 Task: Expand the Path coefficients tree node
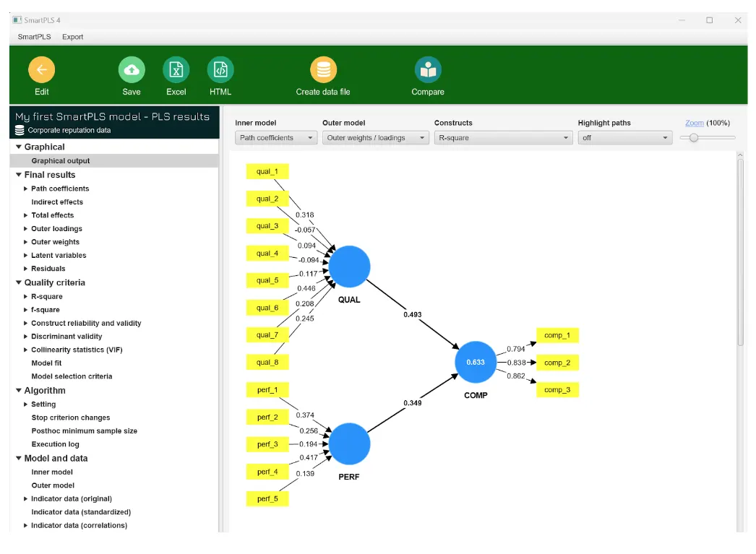[26, 189]
